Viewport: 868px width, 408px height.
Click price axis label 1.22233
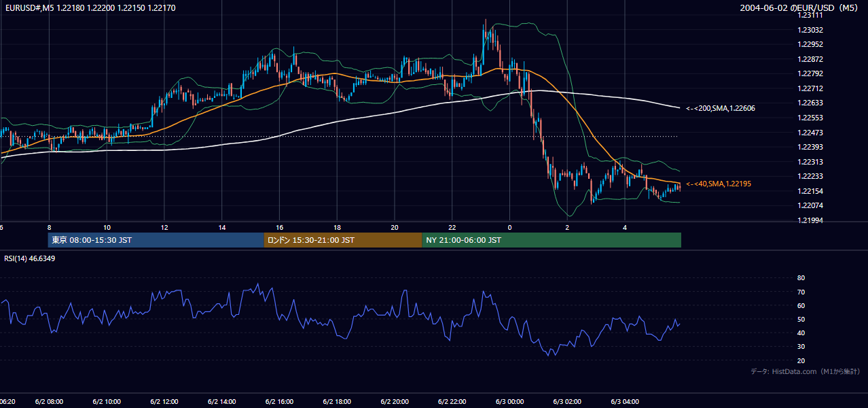tap(810, 176)
